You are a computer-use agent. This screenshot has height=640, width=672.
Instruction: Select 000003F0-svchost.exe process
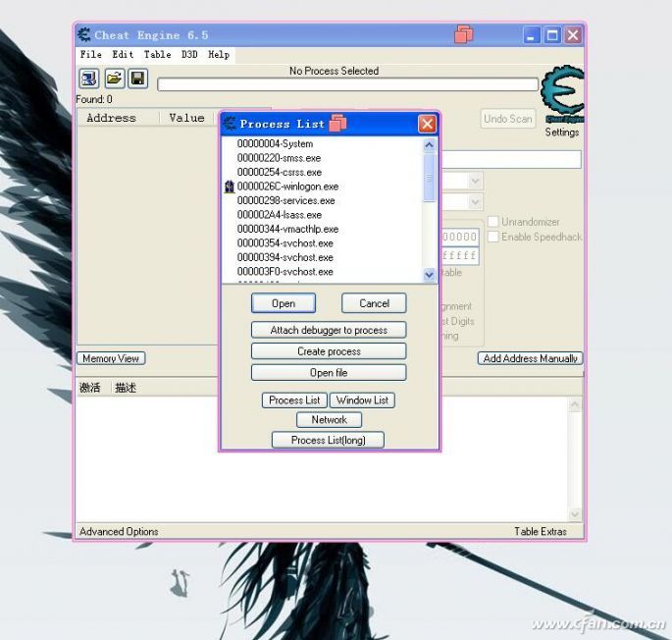tap(323, 272)
